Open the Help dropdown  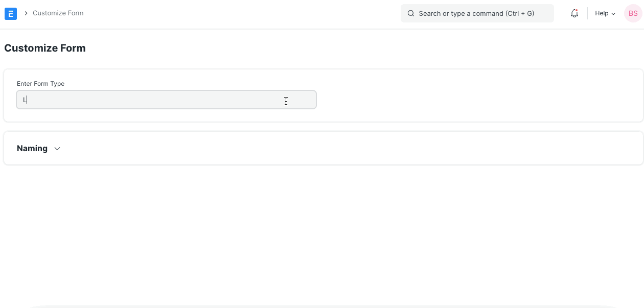pyautogui.click(x=605, y=13)
